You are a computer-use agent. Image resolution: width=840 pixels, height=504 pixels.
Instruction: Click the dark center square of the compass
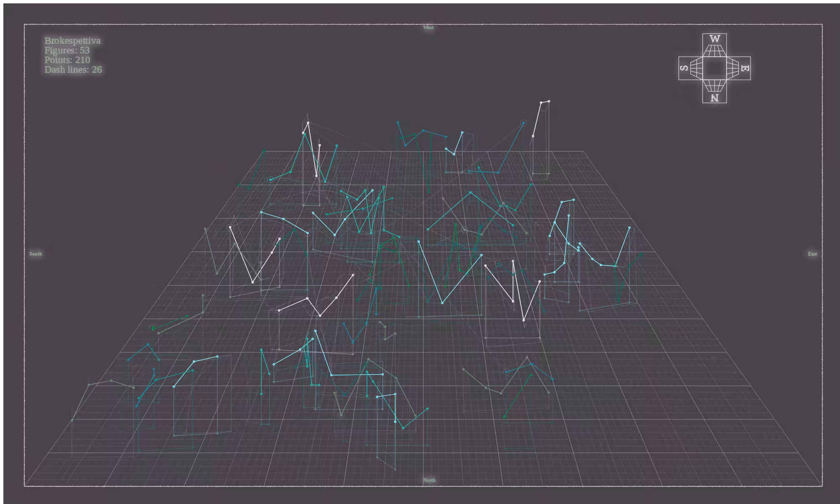[x=714, y=68]
